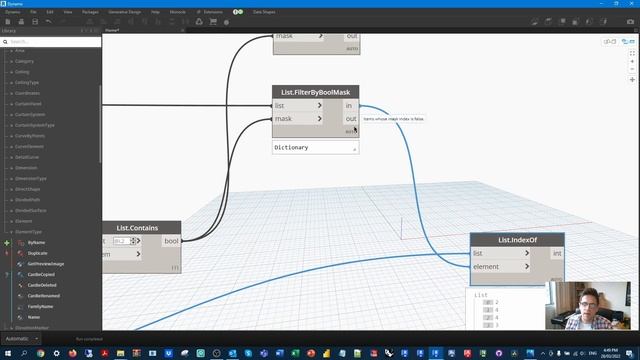This screenshot has width=640, height=360.
Task: Click the list input port chevron on List.FilterByBoolMask
Action: (x=320, y=105)
